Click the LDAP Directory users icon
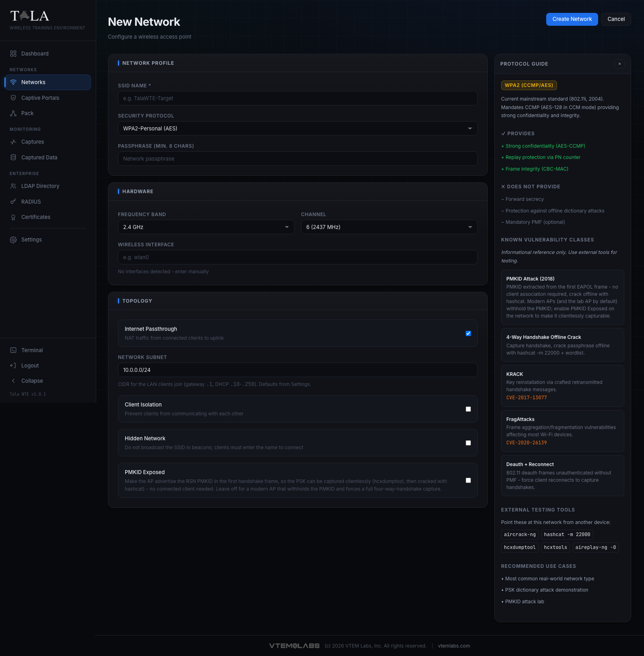This screenshot has width=644, height=656. point(13,186)
